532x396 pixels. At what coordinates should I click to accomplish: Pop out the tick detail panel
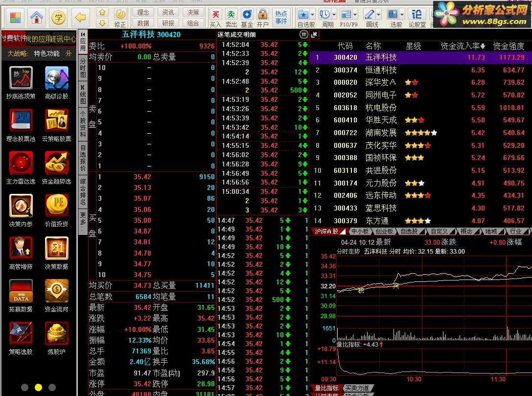(314, 34)
